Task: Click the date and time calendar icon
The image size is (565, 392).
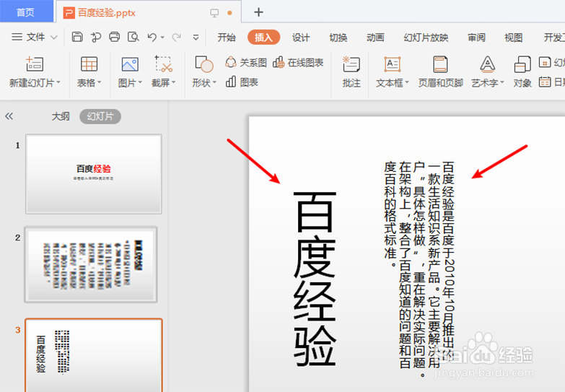Action: (x=545, y=82)
